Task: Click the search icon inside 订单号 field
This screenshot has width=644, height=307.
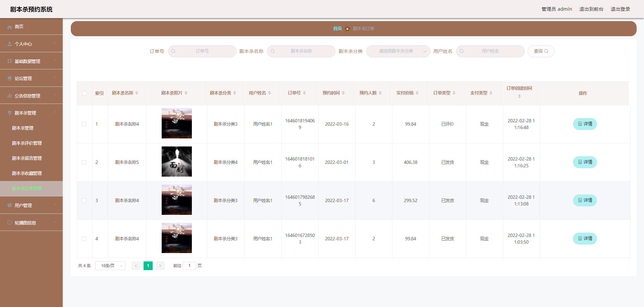Action: click(173, 51)
